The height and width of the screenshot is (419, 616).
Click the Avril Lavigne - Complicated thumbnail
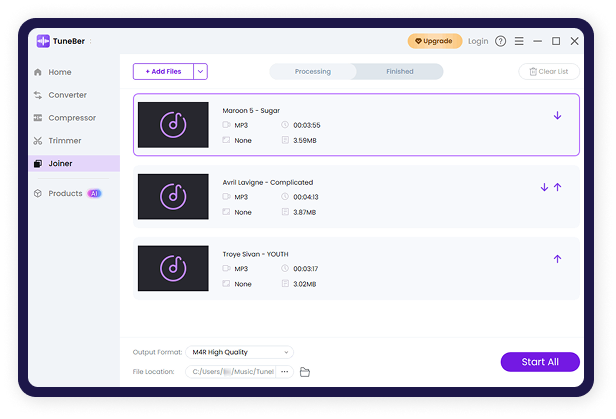[x=173, y=197]
